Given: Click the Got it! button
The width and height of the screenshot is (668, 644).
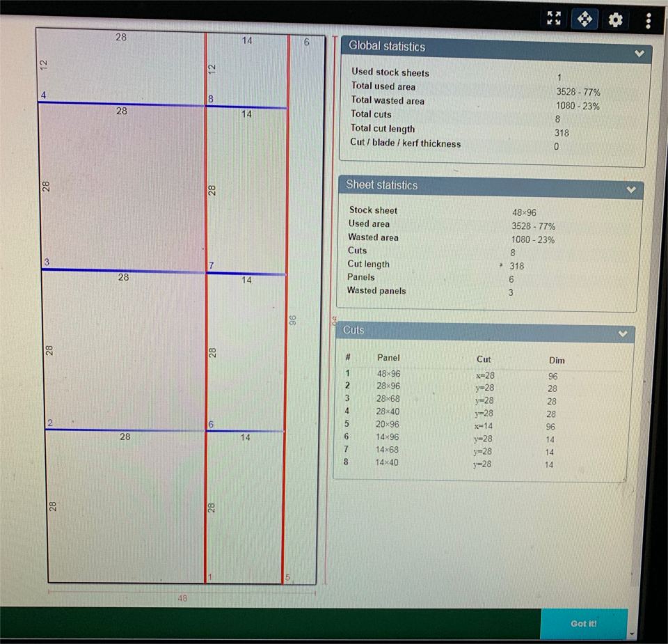Looking at the screenshot, I should click(584, 624).
